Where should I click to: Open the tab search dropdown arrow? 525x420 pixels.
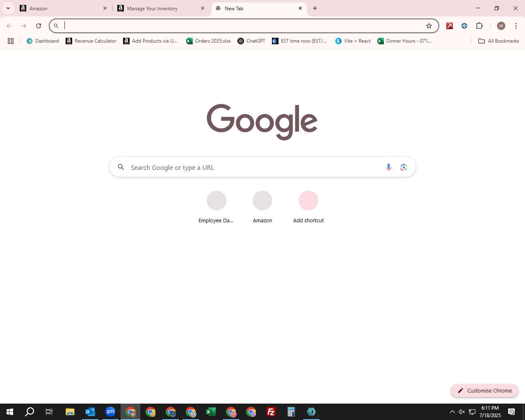point(8,8)
